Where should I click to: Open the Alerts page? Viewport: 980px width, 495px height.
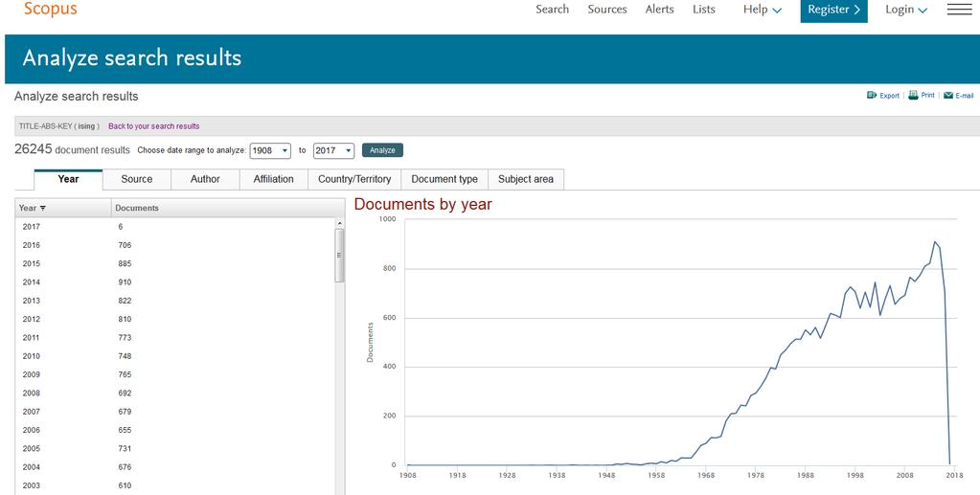[659, 10]
